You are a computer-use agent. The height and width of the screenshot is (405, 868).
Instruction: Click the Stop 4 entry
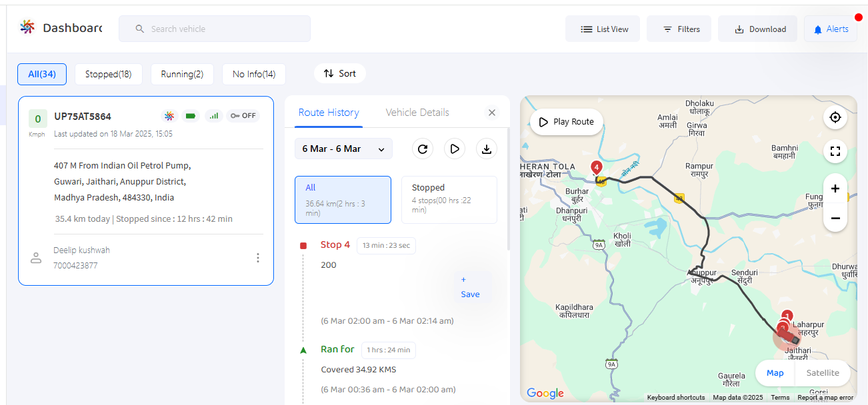pos(335,245)
